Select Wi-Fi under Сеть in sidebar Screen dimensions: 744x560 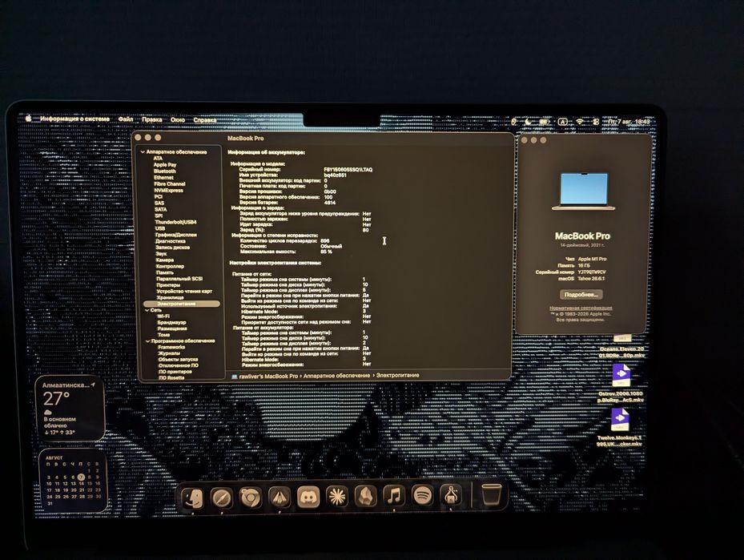tap(163, 316)
